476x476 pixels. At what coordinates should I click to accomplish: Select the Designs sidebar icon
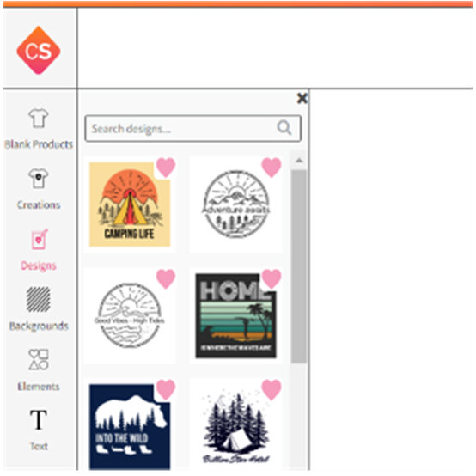pyautogui.click(x=40, y=239)
